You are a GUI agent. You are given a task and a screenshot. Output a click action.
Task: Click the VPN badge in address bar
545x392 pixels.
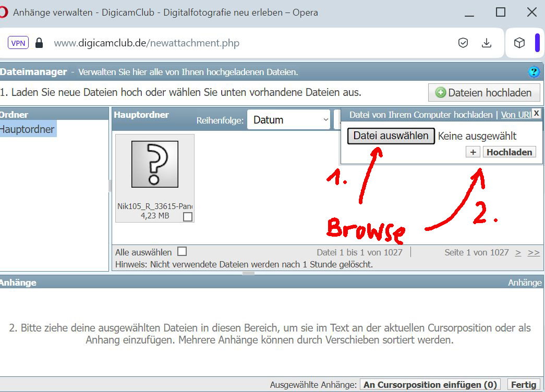[18, 43]
